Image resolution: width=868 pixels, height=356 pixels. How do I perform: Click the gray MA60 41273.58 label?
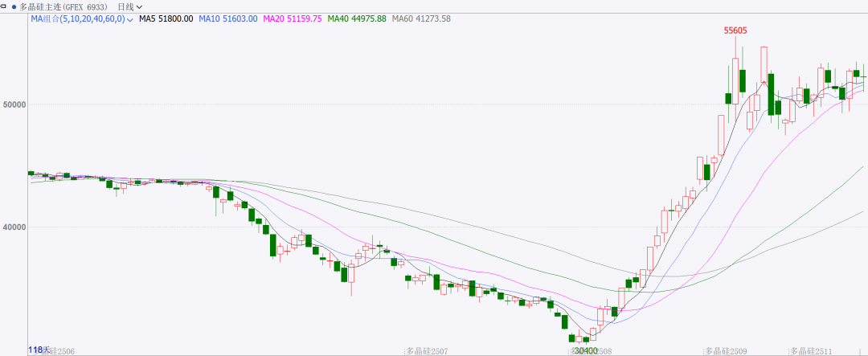click(x=421, y=18)
